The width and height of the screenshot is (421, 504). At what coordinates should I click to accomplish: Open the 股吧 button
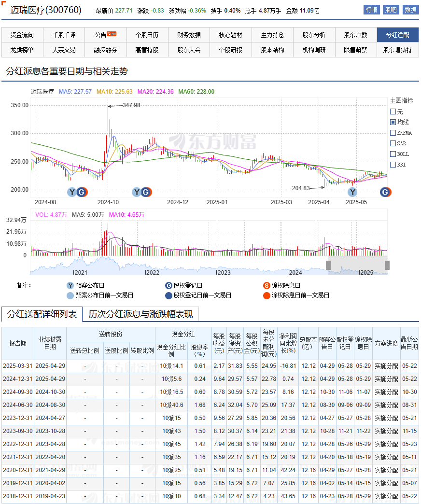(x=391, y=10)
